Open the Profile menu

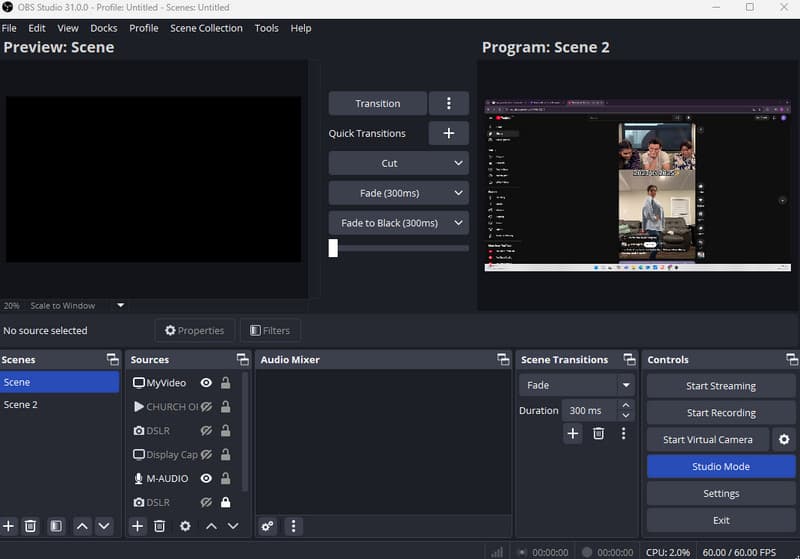144,28
